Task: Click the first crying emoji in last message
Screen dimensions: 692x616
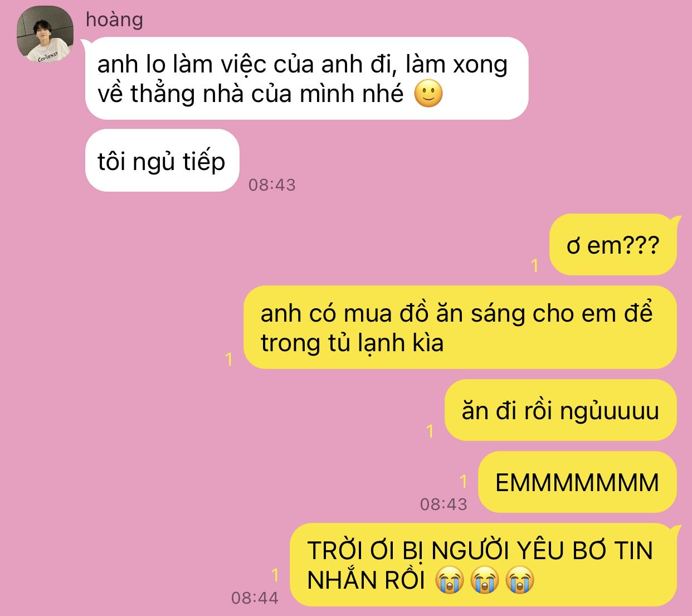Action: point(450,580)
